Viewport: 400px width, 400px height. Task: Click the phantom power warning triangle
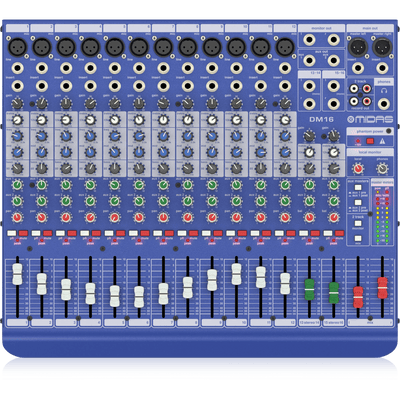pyautogui.click(x=382, y=141)
